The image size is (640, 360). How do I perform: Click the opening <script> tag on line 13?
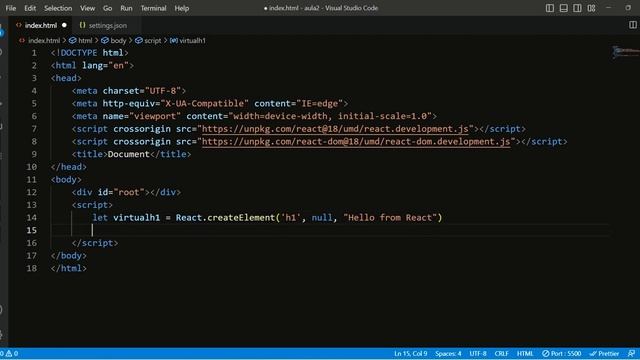(x=92, y=205)
